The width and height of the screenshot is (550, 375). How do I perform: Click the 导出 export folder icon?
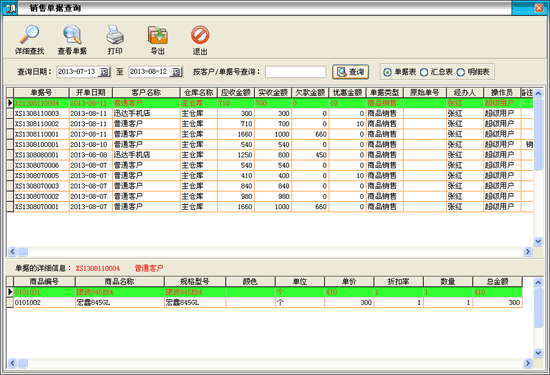pos(157,40)
